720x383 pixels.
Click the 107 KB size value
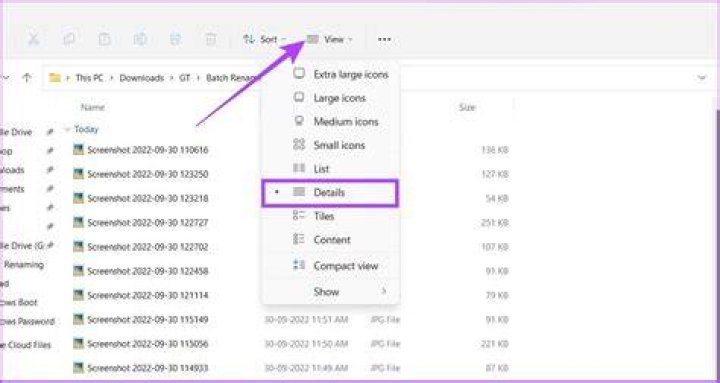495,248
